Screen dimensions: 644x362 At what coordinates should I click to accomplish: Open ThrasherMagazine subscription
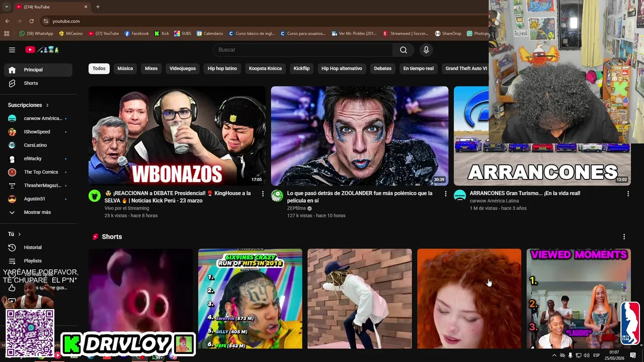tap(38, 186)
